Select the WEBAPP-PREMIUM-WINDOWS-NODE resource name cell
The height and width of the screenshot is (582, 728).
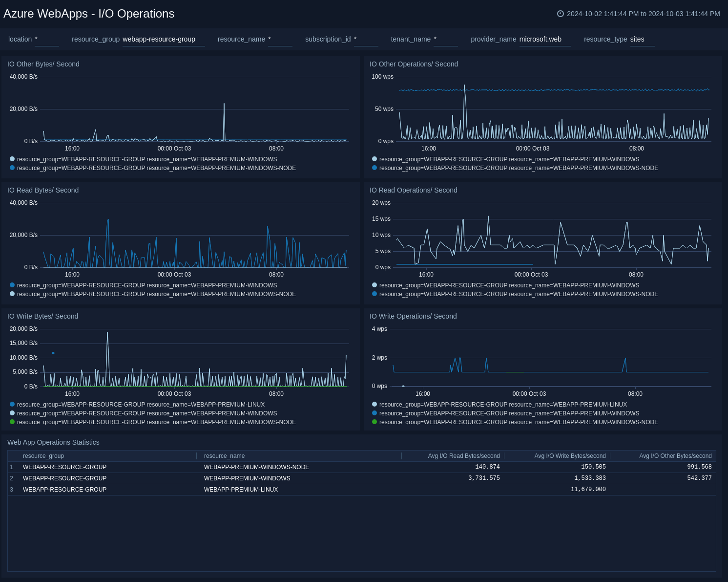point(257,467)
